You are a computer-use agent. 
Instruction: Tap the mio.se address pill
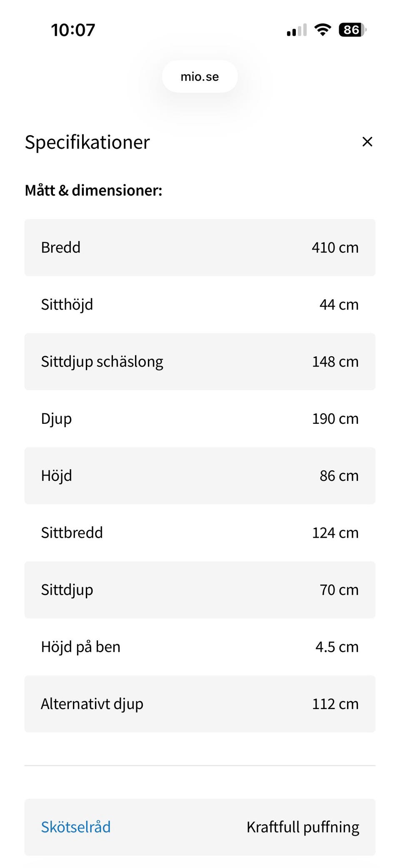point(200,77)
